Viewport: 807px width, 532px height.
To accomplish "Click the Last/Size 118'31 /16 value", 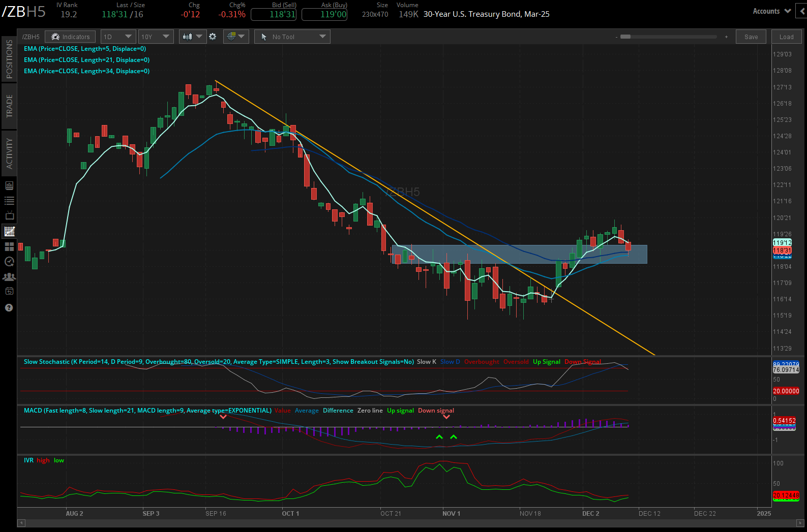I will (122, 14).
